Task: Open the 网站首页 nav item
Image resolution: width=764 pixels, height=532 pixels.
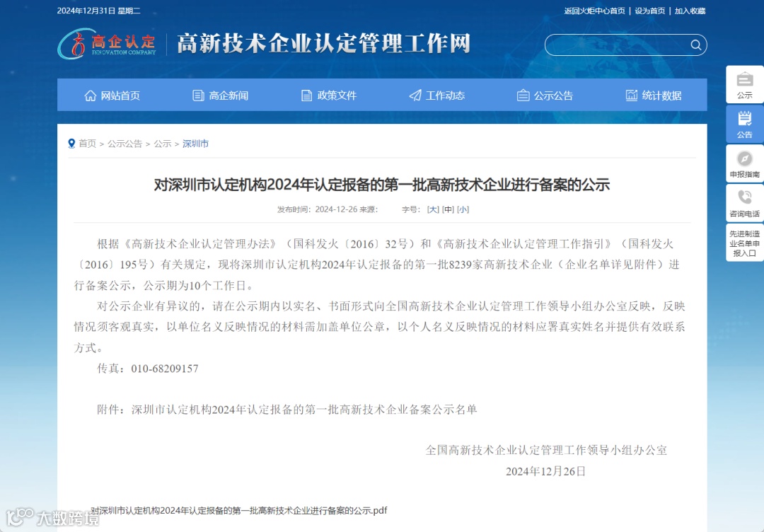Action: click(112, 96)
